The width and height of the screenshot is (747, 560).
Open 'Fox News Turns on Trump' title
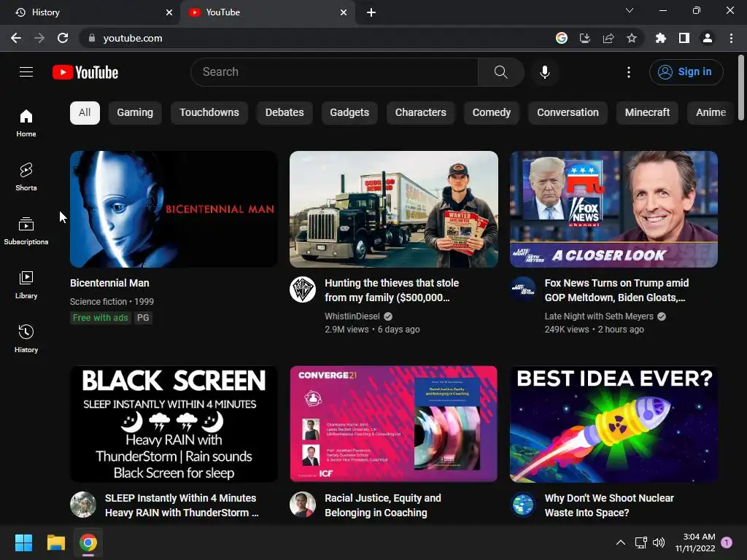coord(616,290)
